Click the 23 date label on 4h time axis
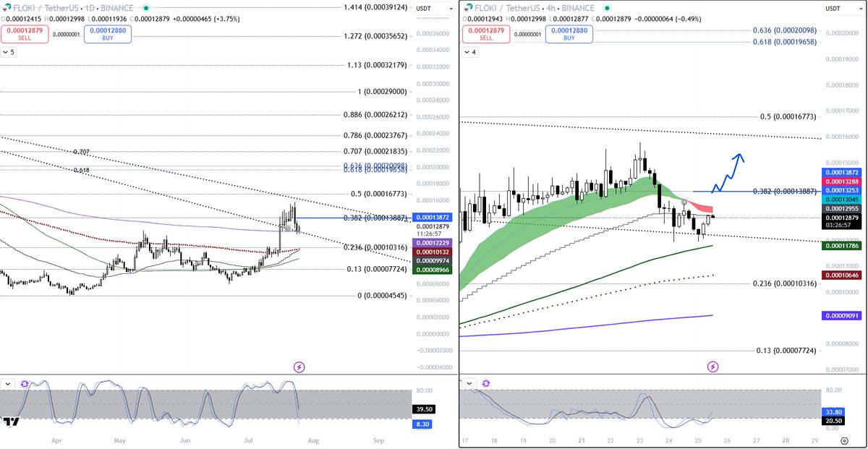The width and height of the screenshot is (868, 449). (x=639, y=440)
